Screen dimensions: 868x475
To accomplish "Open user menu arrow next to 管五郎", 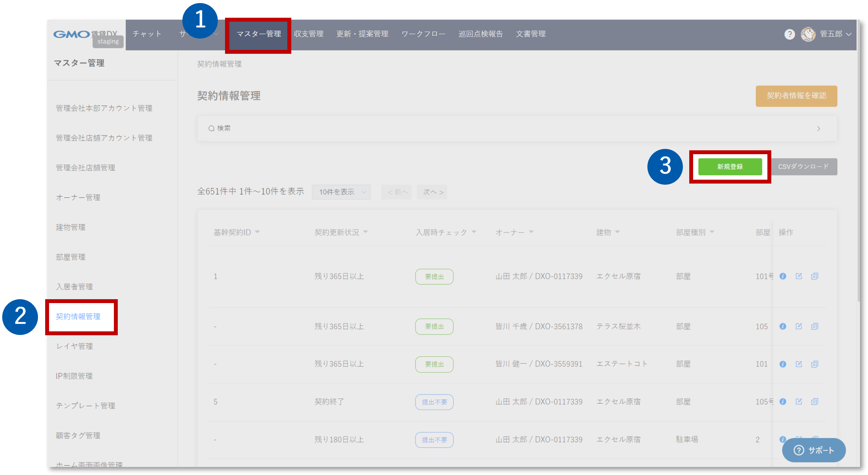I will coord(848,34).
